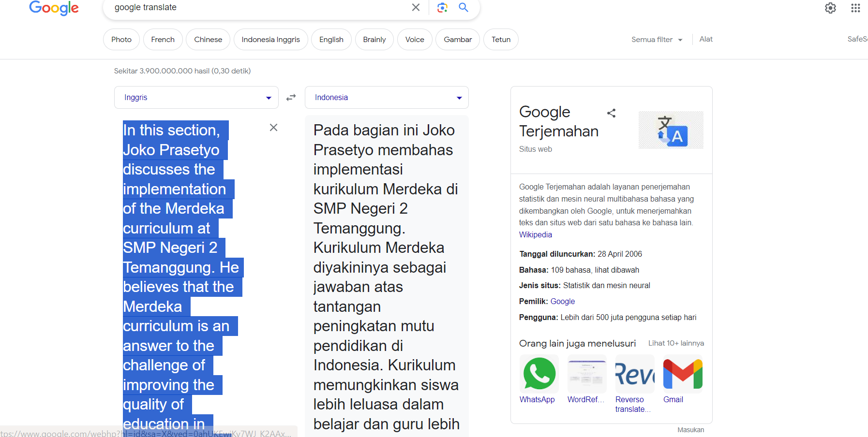The image size is (868, 437).
Task: Open the Reverso translate suggestion icon
Action: [635, 374]
